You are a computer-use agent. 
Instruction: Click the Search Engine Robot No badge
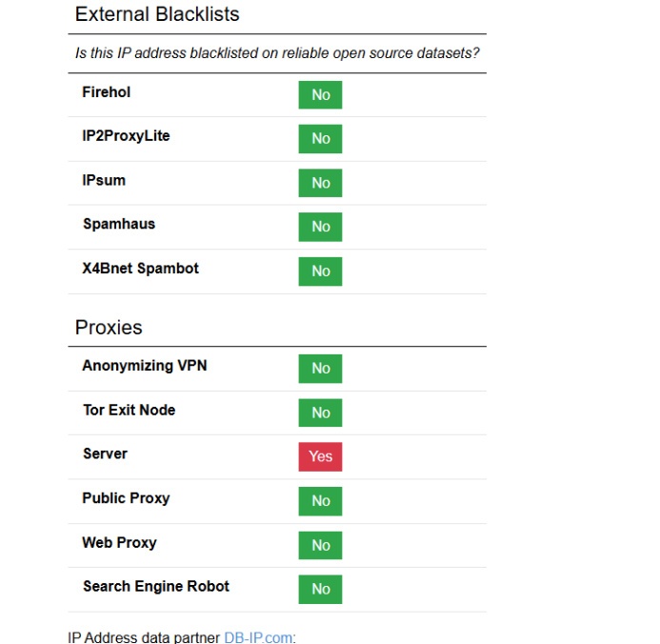point(320,589)
